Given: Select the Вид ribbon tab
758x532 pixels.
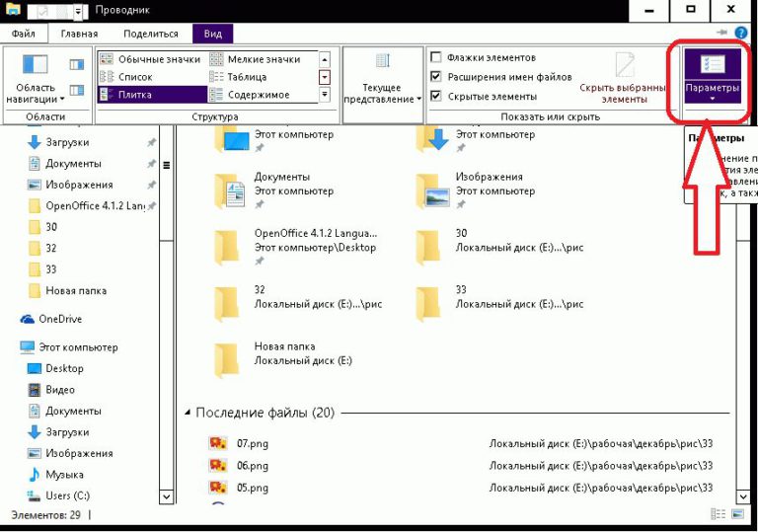Looking at the screenshot, I should tap(213, 34).
